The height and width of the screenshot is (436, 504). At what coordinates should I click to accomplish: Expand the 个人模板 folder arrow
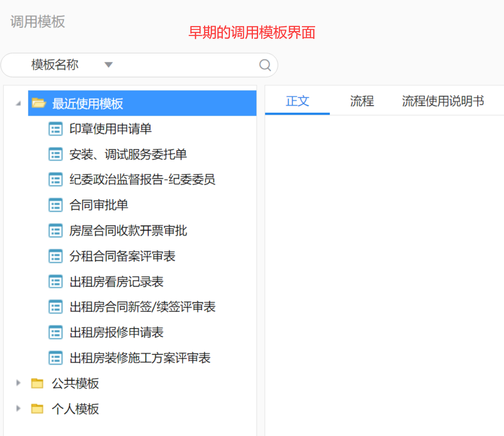click(18, 409)
